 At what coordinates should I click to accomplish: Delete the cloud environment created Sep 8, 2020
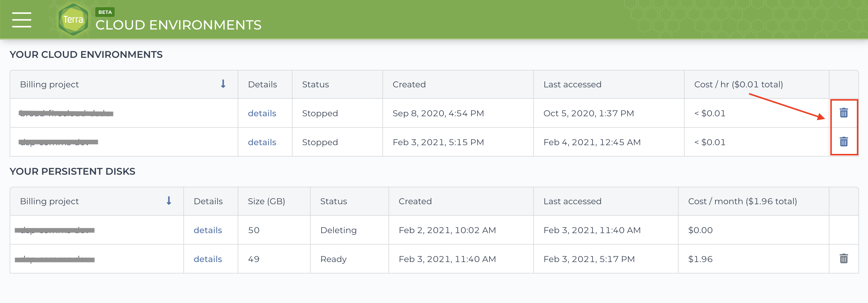[843, 113]
